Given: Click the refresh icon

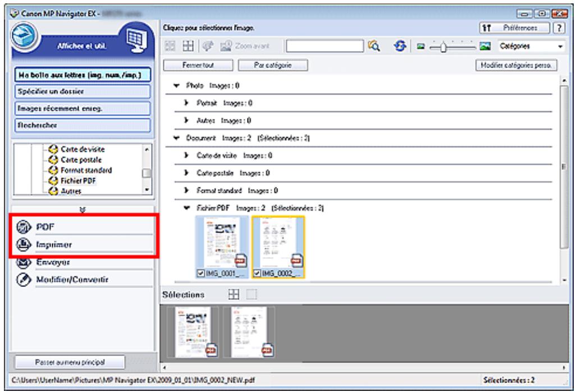Looking at the screenshot, I should [400, 46].
